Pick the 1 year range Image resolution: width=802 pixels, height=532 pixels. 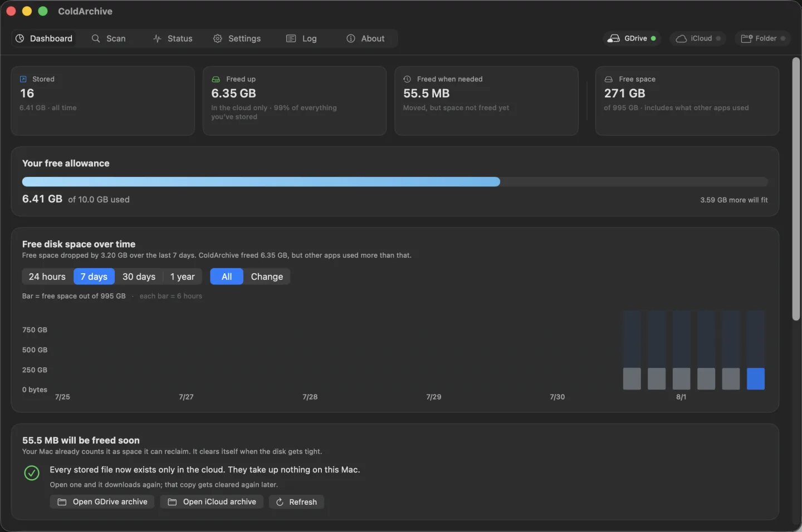(183, 277)
